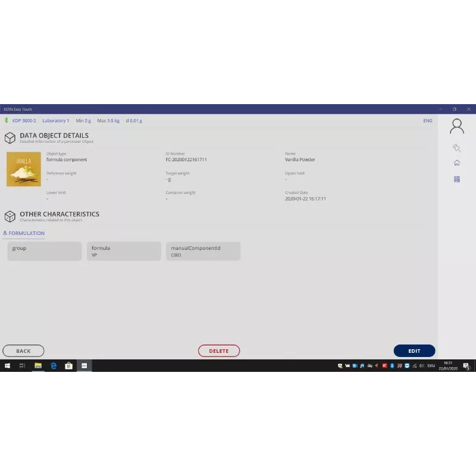Viewport: 476px width, 476px height.
Task: Click the Bluetooth connection status icon
Action: click(6, 121)
